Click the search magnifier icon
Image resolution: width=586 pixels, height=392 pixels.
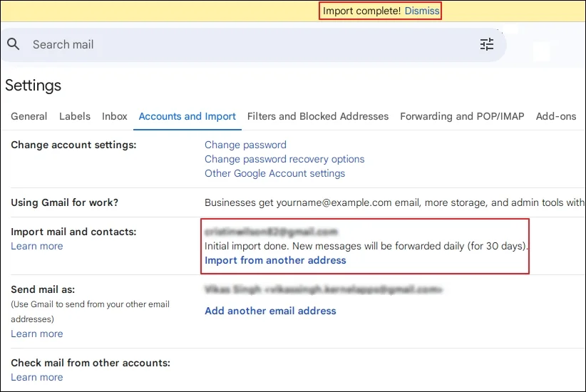(13, 43)
